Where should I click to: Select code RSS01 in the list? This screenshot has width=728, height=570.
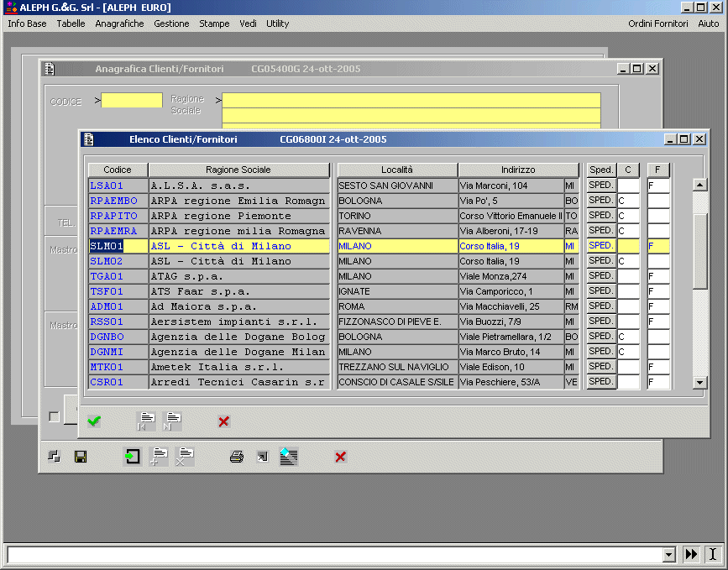(x=118, y=322)
